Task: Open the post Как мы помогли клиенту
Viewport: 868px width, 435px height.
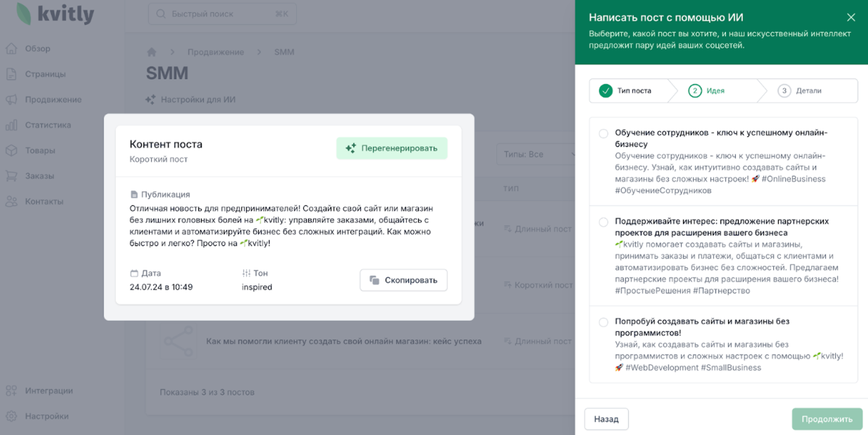Action: point(343,341)
